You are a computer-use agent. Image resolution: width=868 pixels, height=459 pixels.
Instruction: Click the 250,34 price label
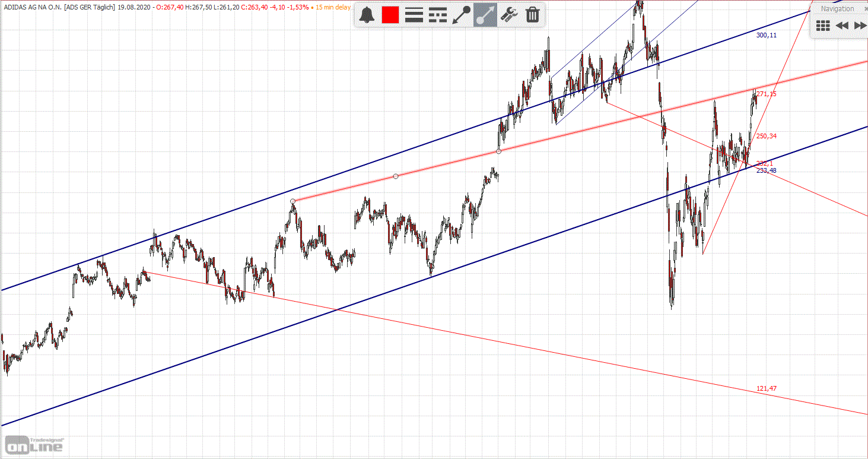766,136
